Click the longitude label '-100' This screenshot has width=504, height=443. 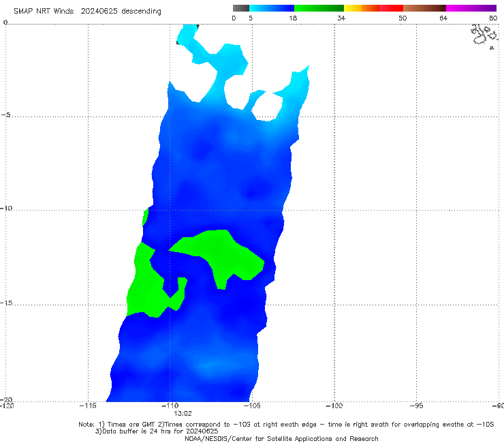pyautogui.click(x=334, y=406)
